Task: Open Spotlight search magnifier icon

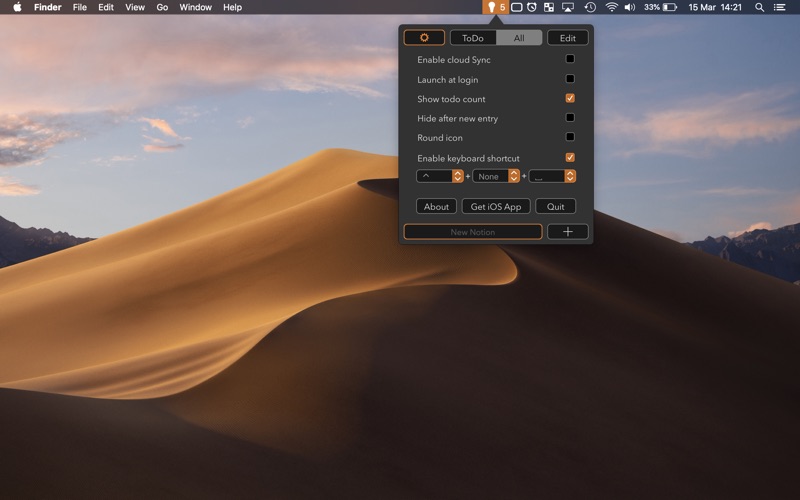Action: (759, 7)
